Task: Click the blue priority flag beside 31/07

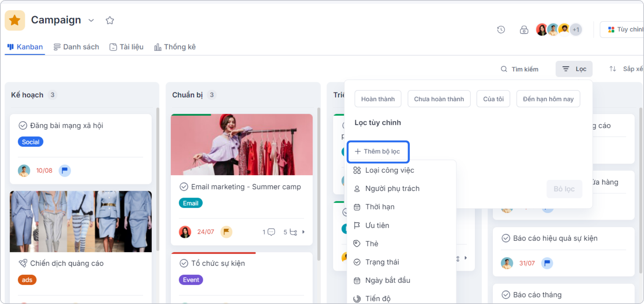Action: point(547,263)
